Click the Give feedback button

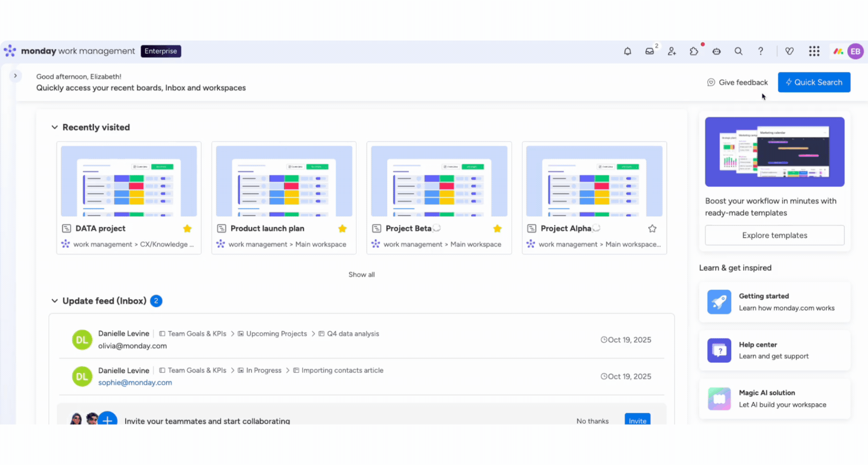click(x=737, y=82)
